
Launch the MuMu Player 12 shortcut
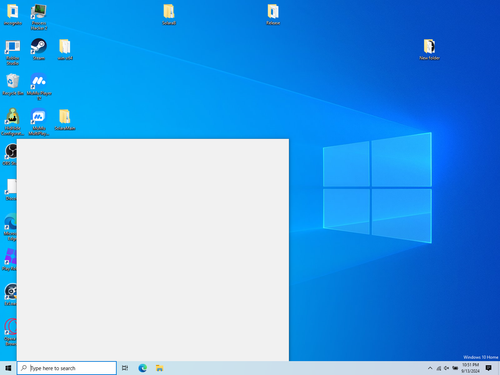39,87
